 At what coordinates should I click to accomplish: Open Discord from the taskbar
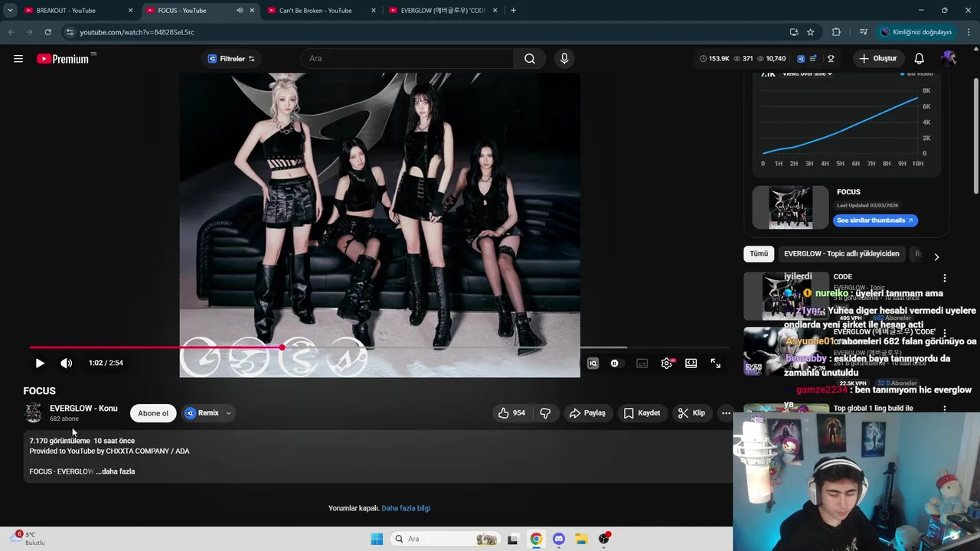tap(559, 539)
